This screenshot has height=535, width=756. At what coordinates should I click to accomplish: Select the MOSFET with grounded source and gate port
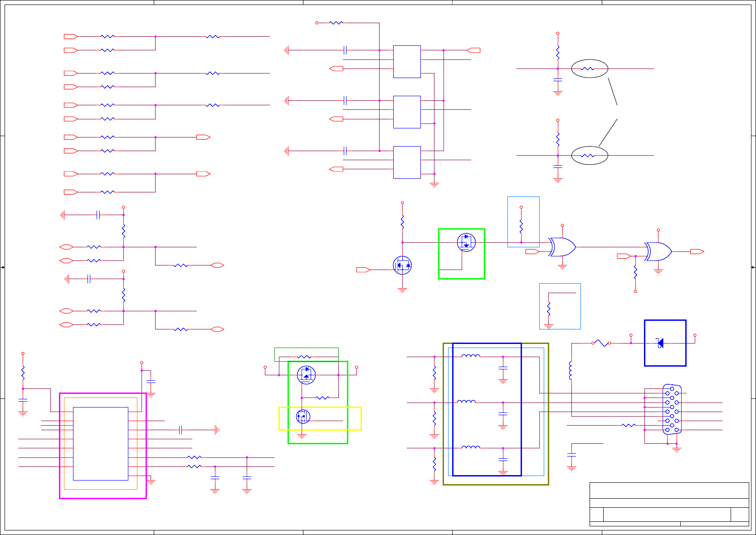point(402,265)
